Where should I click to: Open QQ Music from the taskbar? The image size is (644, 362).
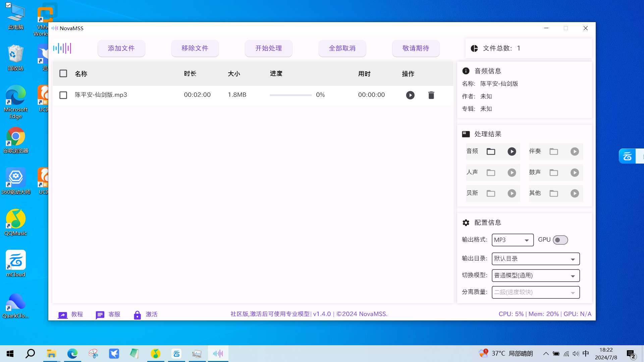click(x=155, y=354)
